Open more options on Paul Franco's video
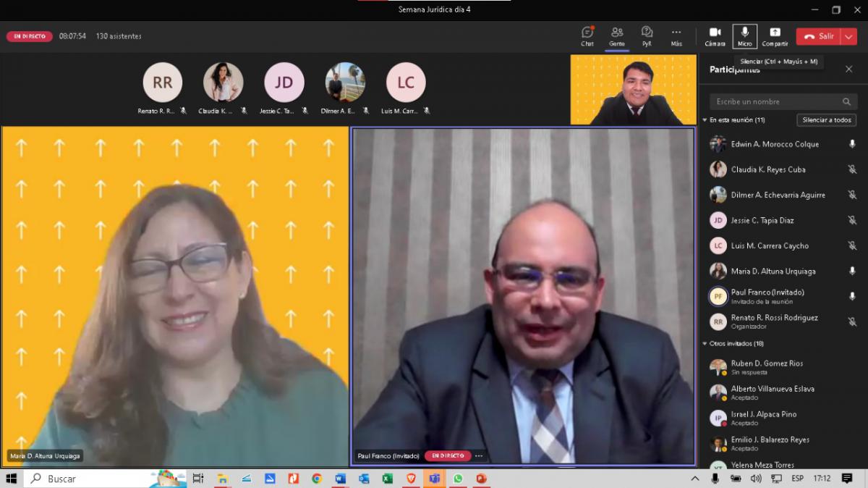This screenshot has height=488, width=868. click(x=479, y=456)
